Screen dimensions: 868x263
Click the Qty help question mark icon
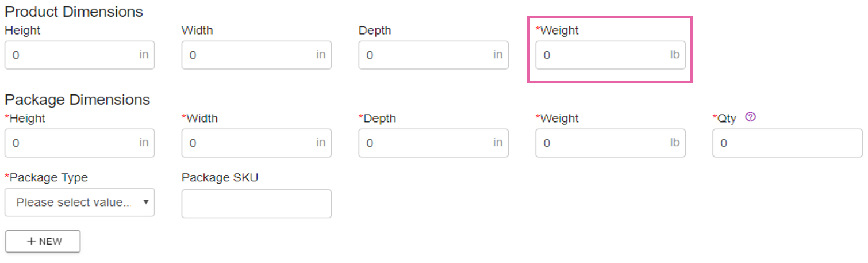[x=750, y=117]
